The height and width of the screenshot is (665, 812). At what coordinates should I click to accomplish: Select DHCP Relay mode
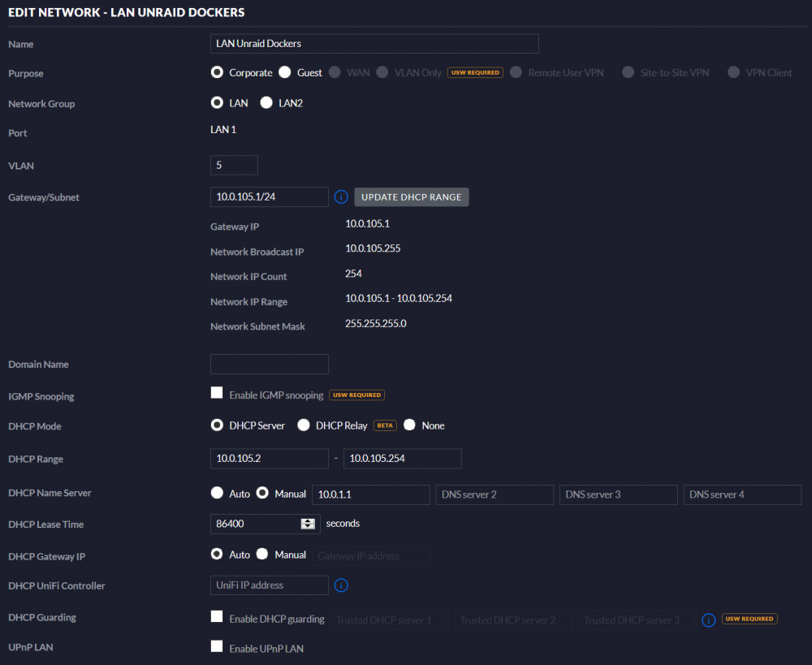(x=304, y=425)
